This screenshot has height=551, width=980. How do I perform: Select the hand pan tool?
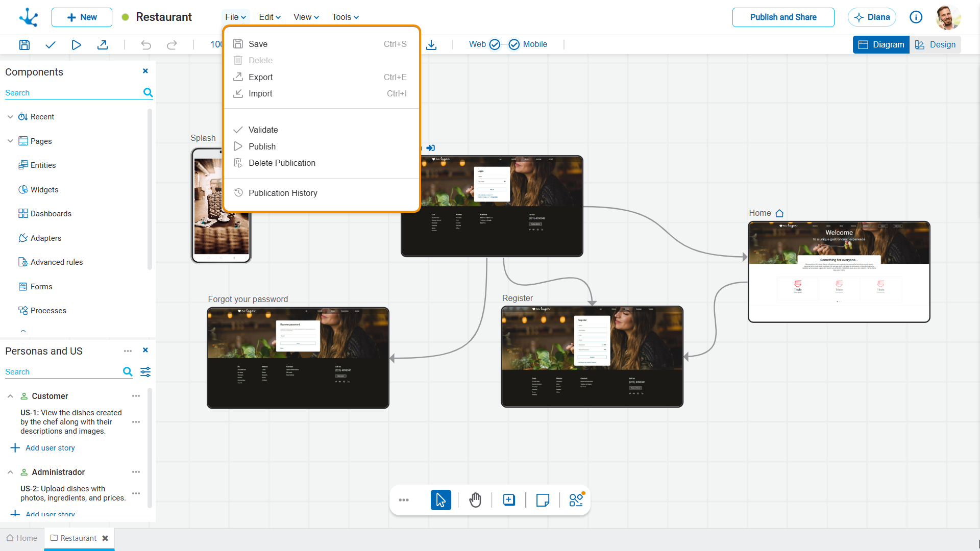tap(475, 500)
